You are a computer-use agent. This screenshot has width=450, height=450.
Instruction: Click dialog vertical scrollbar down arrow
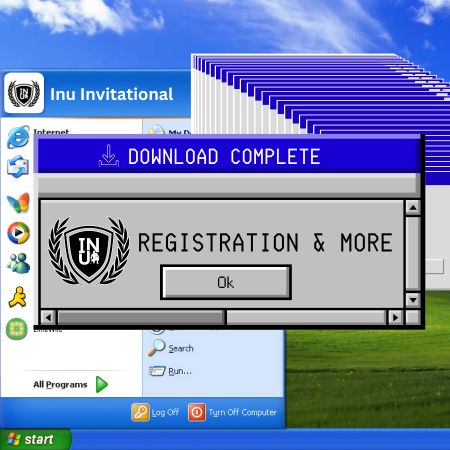[x=413, y=300]
